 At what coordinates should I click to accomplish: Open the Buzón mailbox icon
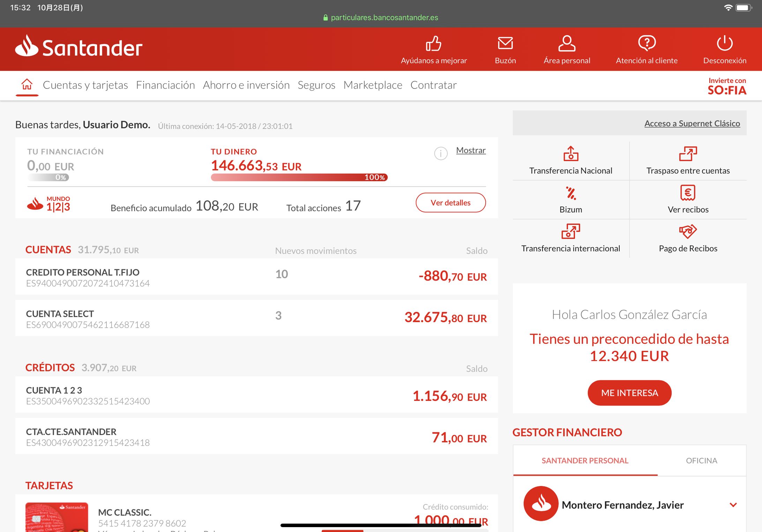click(x=505, y=44)
